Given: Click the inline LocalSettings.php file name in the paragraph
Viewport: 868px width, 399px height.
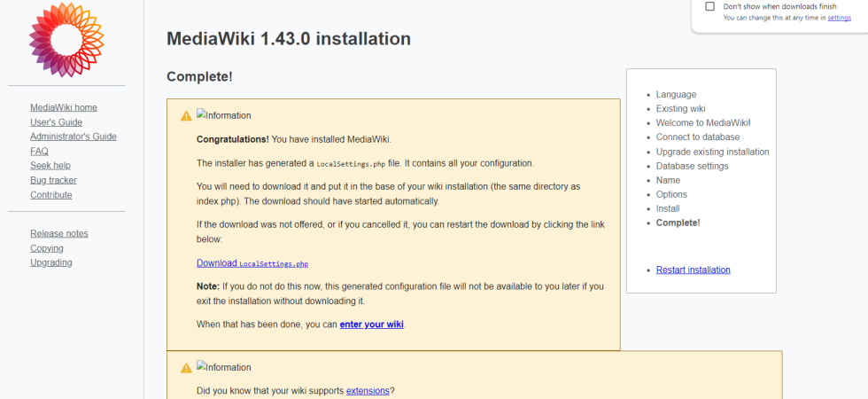Looking at the screenshot, I should (349, 164).
